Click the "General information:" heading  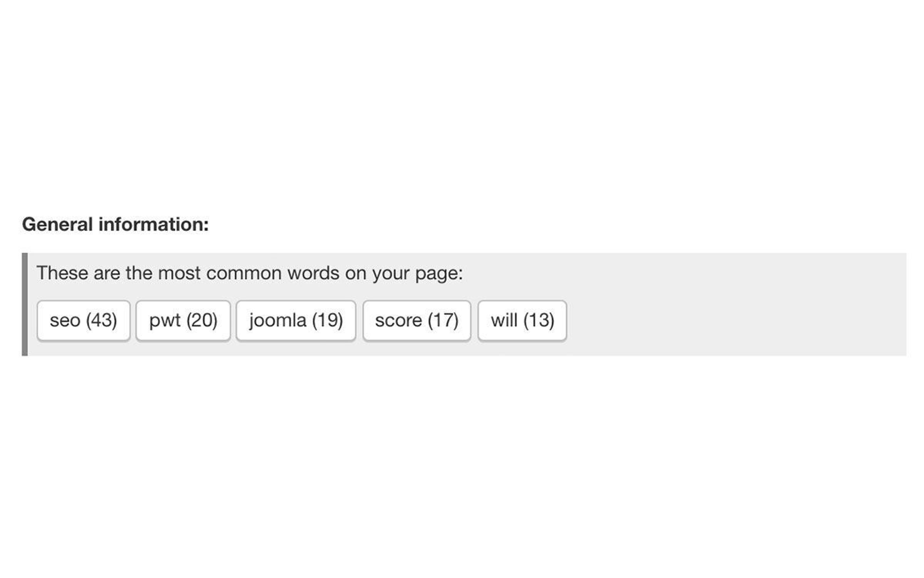[115, 223]
